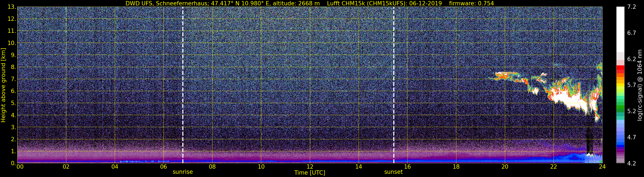Viewport: 644px width, 177px height.
Task: Click the time axis tick label 20
Action: point(505,167)
